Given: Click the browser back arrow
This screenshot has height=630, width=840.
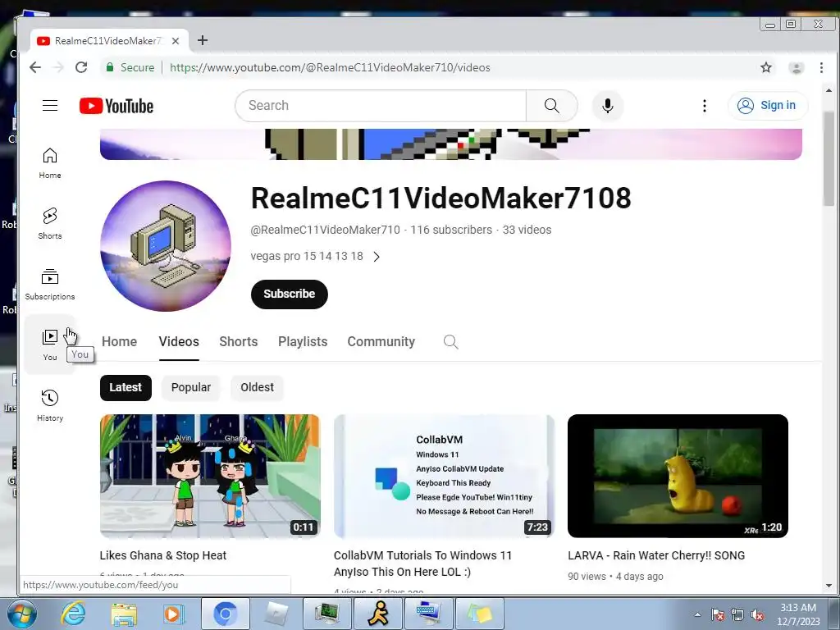Looking at the screenshot, I should point(35,67).
